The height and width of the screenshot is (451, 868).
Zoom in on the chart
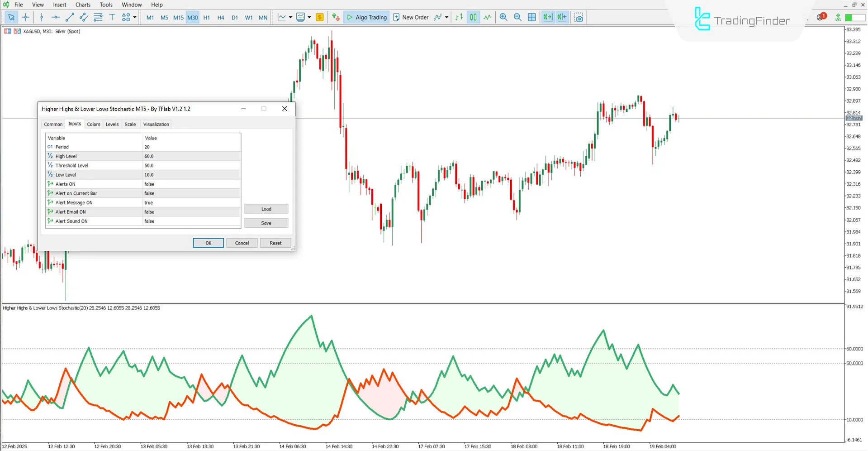coord(503,17)
